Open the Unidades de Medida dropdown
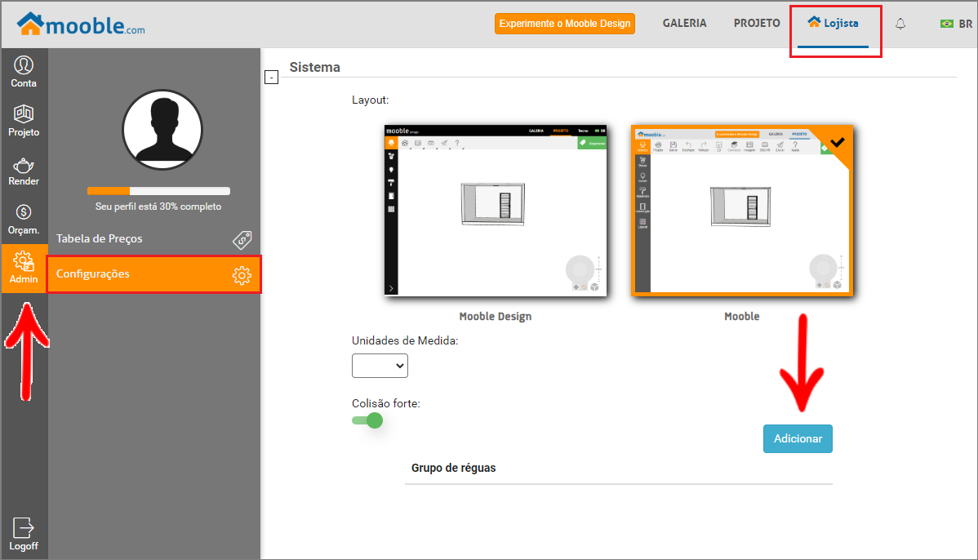Screen dimensions: 978x560 (x=380, y=366)
